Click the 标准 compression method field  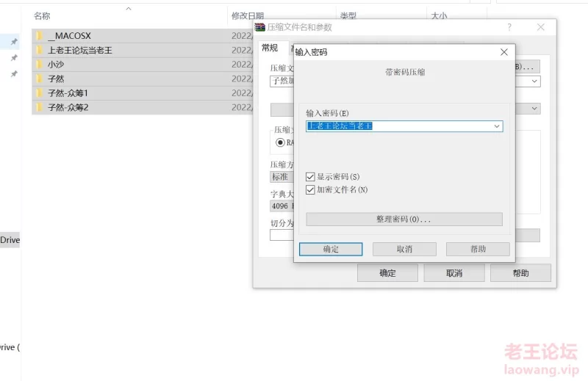click(x=282, y=177)
